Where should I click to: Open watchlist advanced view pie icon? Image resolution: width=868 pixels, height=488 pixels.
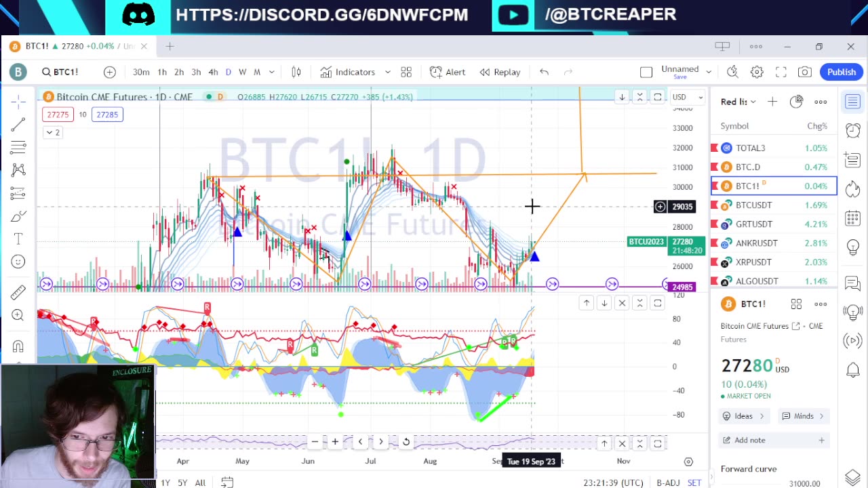click(x=796, y=102)
